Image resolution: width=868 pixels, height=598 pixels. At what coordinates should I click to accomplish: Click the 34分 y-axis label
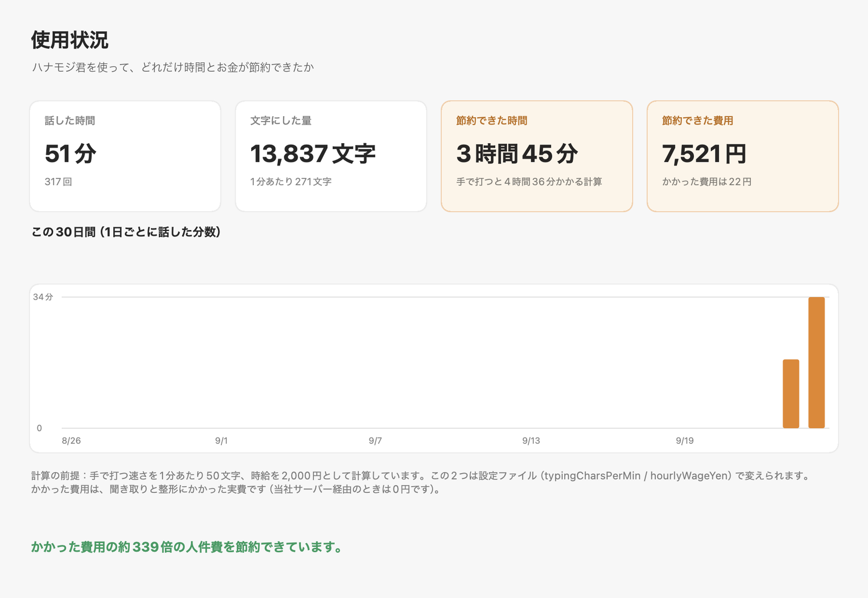(43, 297)
